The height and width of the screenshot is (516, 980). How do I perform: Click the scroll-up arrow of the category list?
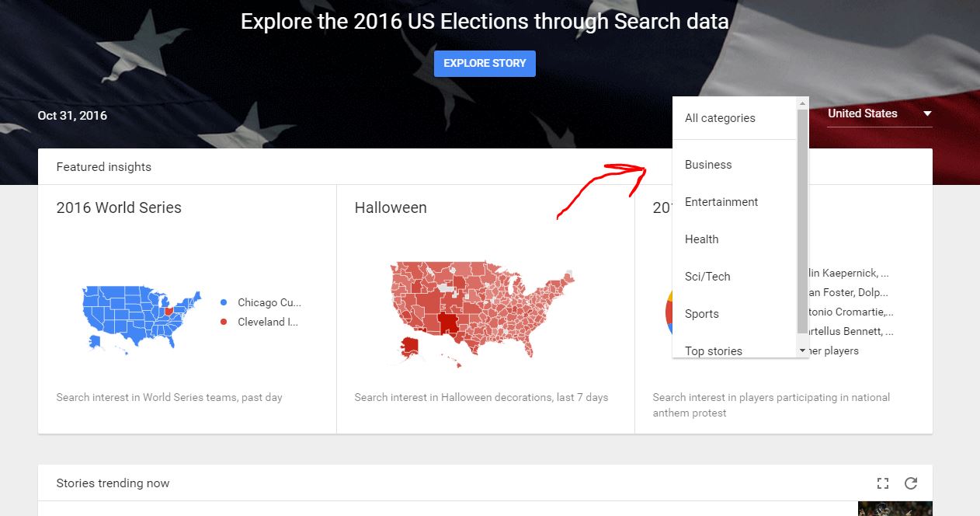pyautogui.click(x=803, y=103)
